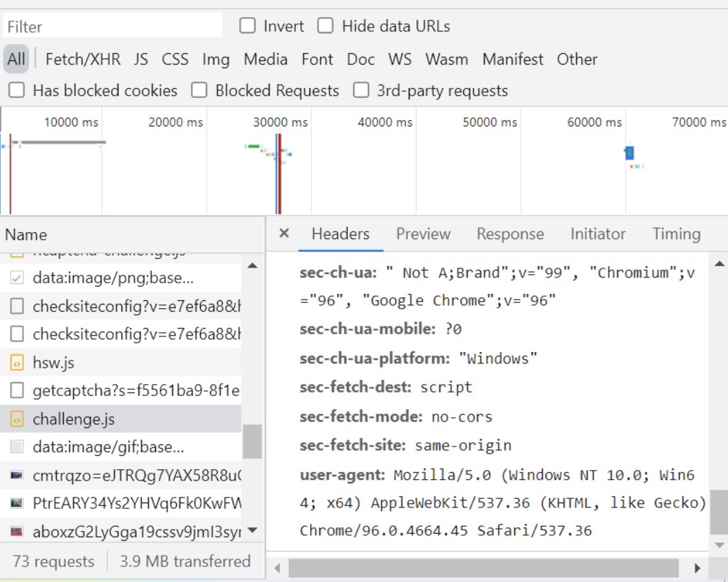Click headers panel scroll down arrow
728x582 pixels.
[x=719, y=545]
